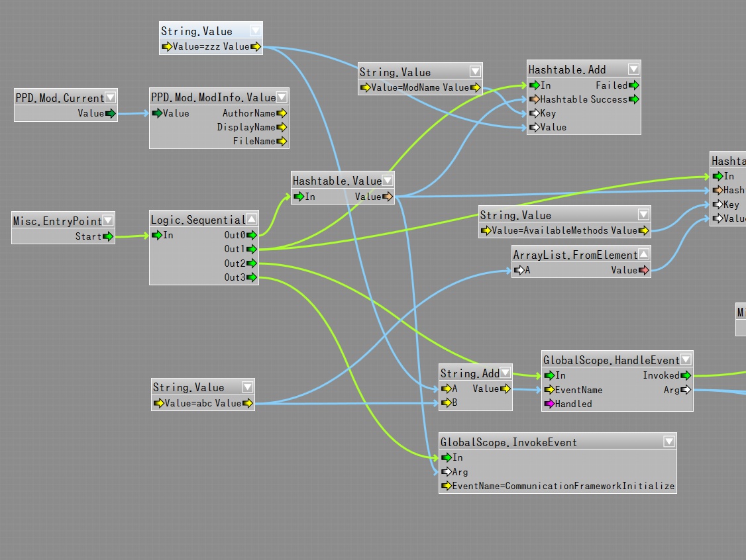This screenshot has height=560, width=746.
Task: Click the EventName=CommunicationFrameworkInitialize field
Action: point(562,486)
